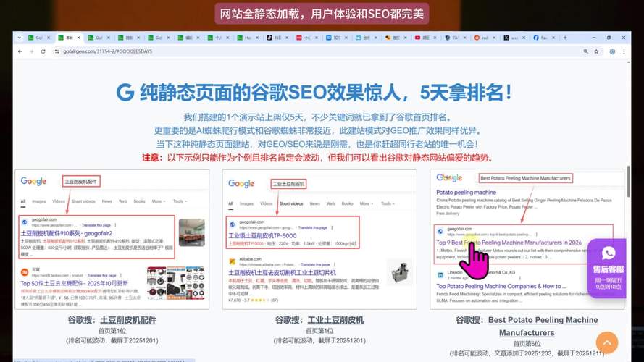Image resolution: width=644 pixels, height=362 pixels.
Task: Close the X tab
Action: click(x=524, y=38)
